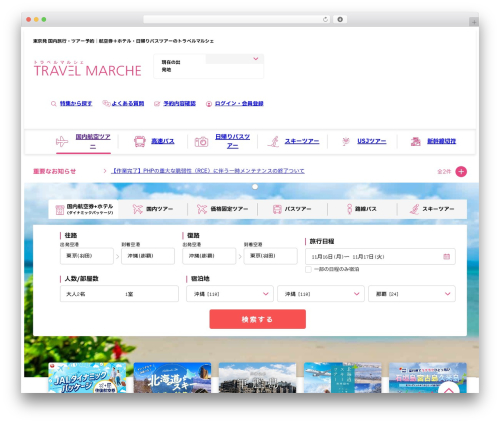Viewport: 500px width, 423px height.
Task: Toggle the partial-dates lodging checkbox
Action: [308, 269]
